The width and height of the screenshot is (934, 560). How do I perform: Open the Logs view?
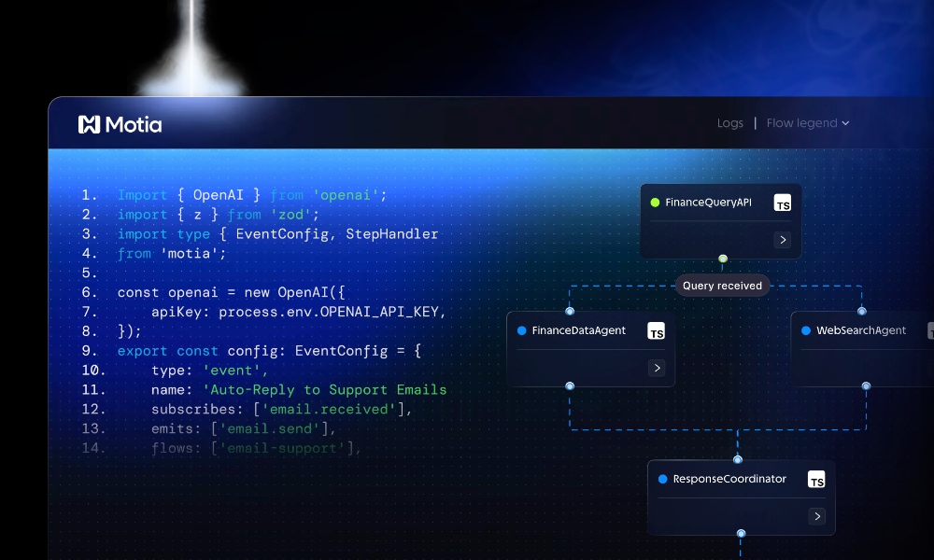[730, 122]
